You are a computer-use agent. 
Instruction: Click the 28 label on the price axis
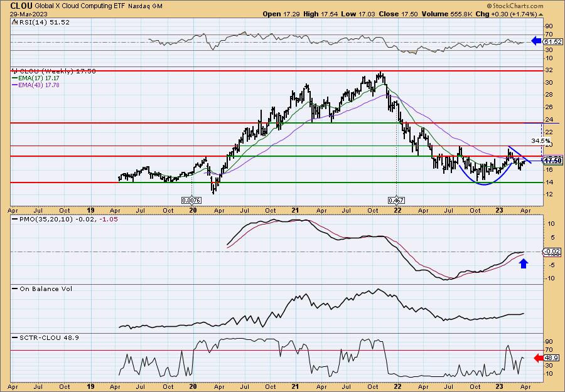(549, 95)
